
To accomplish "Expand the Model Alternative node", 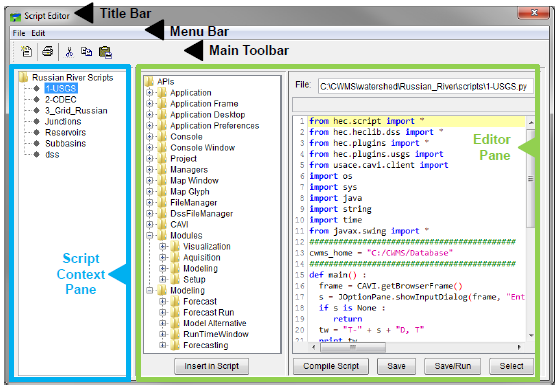I will (162, 323).
